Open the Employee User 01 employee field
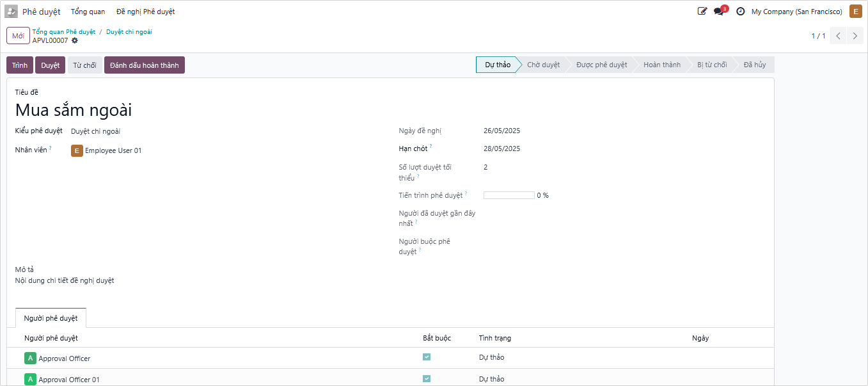The image size is (868, 386). 113,151
